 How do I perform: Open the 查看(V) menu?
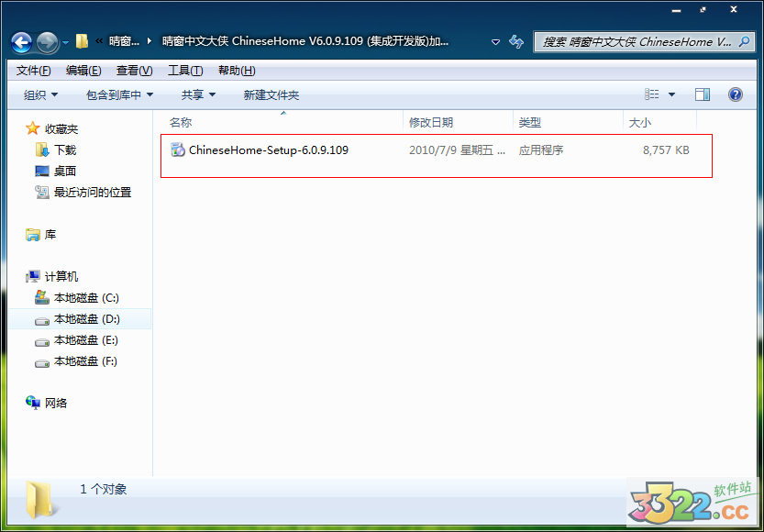(135, 71)
